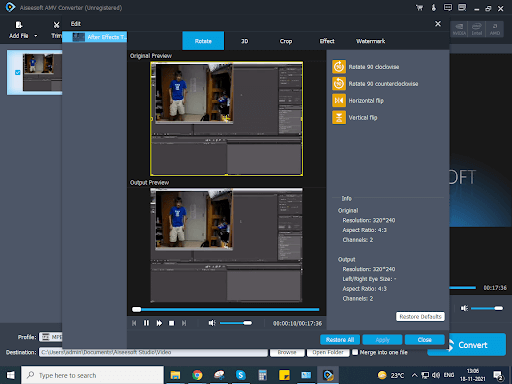The width and height of the screenshot is (512, 384).
Task: Step to the next frame
Action: [159, 323]
